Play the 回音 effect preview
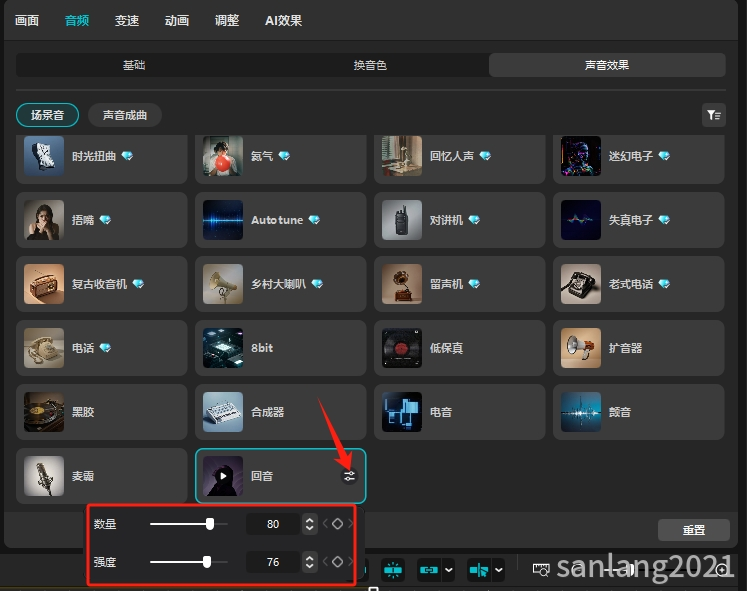747x591 pixels. click(x=223, y=476)
